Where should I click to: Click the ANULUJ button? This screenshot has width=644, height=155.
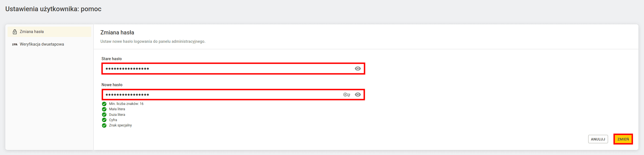tap(598, 139)
